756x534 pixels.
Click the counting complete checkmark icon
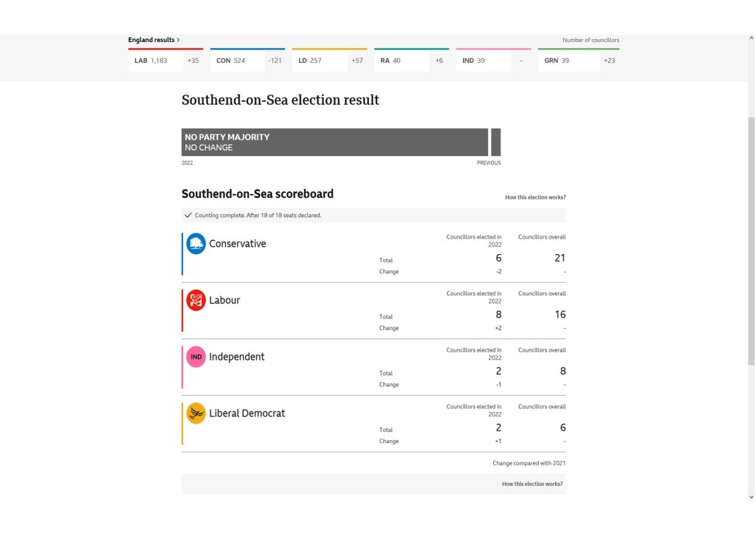pyautogui.click(x=188, y=215)
